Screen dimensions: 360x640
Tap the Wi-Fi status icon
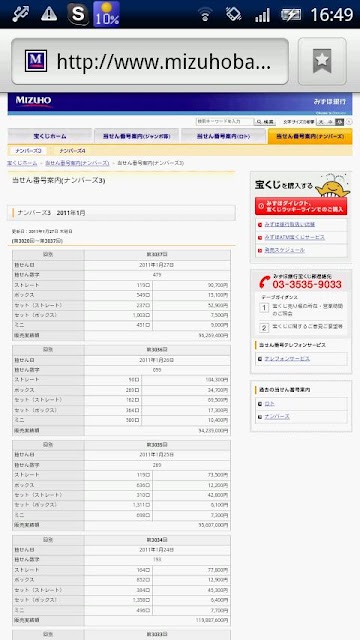point(205,15)
